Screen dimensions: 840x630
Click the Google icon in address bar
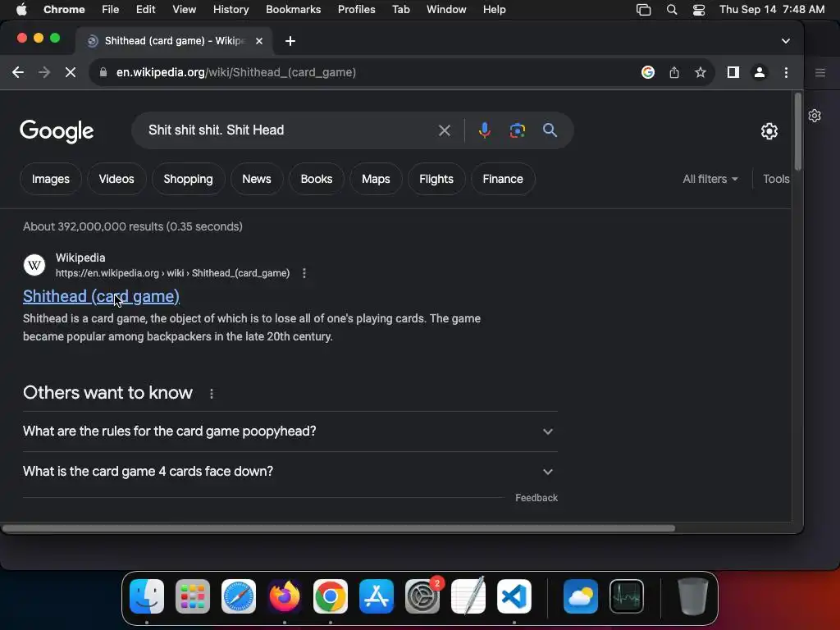[648, 72]
